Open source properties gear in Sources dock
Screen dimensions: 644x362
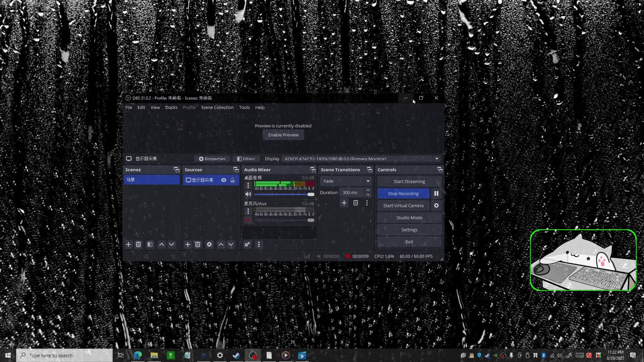[x=209, y=244]
